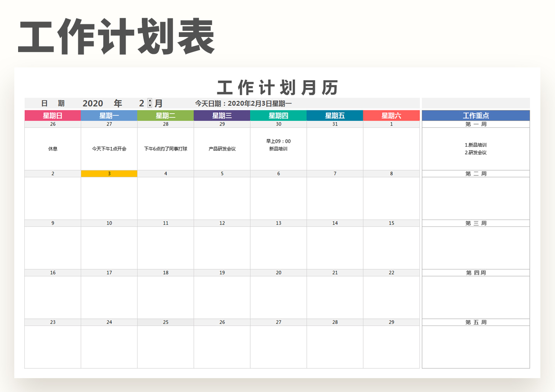The image size is (555, 392).
Task: Click the 产品研发会议 cell
Action: coord(222,149)
